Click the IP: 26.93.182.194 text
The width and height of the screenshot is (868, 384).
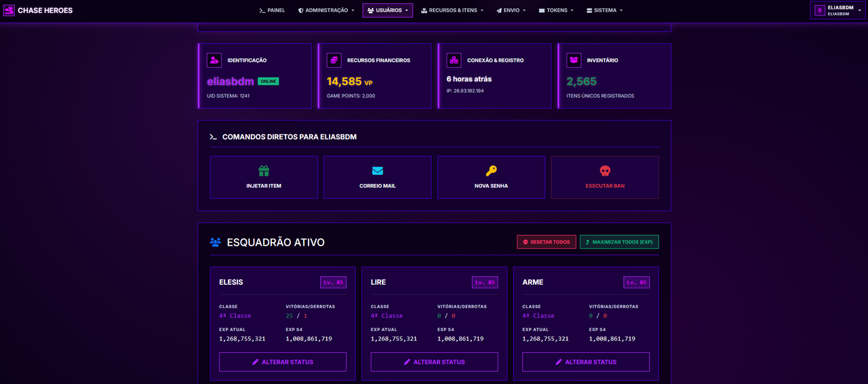465,90
